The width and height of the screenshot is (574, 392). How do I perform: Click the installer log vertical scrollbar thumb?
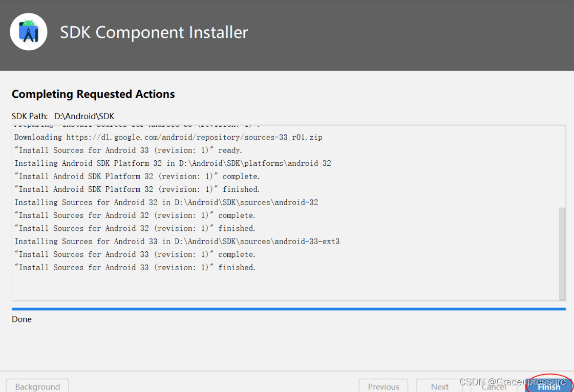562,253
